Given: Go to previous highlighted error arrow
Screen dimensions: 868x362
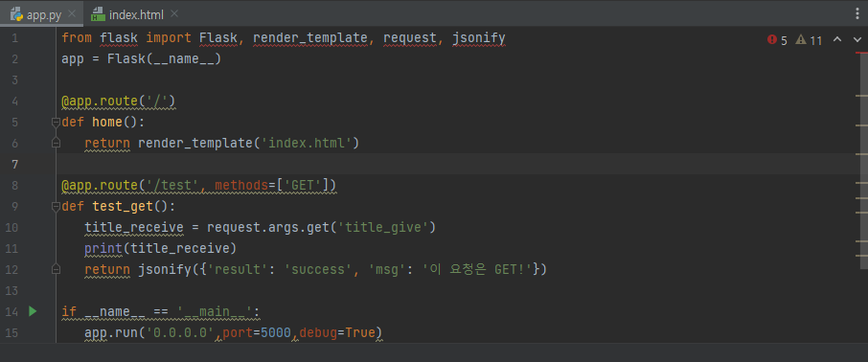Looking at the screenshot, I should (x=837, y=39).
